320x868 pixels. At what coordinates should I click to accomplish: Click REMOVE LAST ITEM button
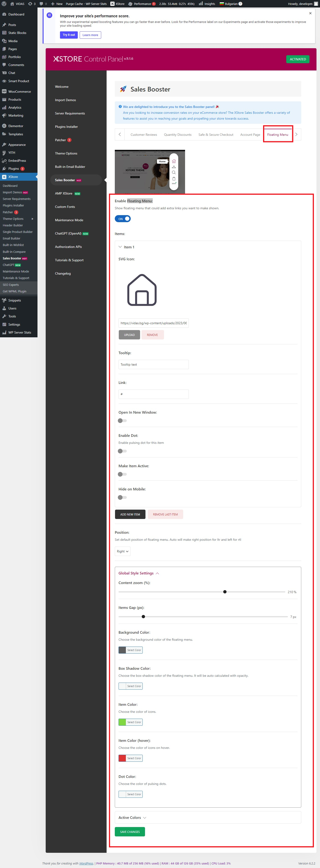click(x=165, y=514)
